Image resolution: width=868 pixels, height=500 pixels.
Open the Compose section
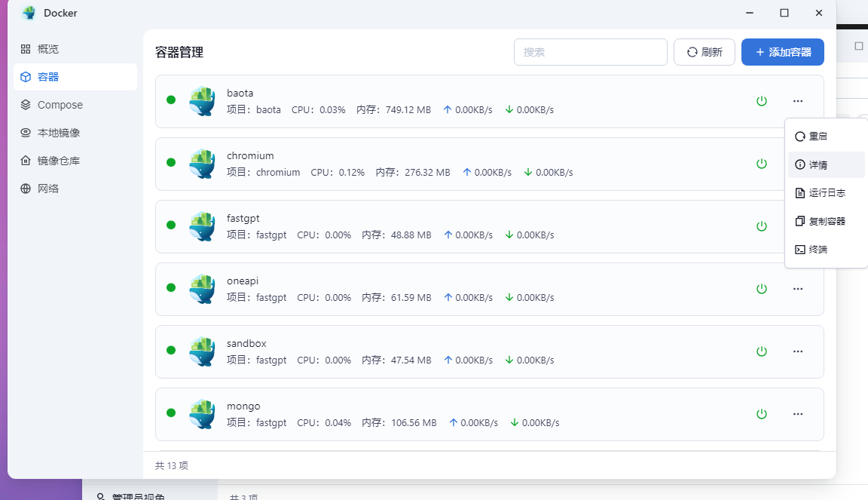(75, 105)
